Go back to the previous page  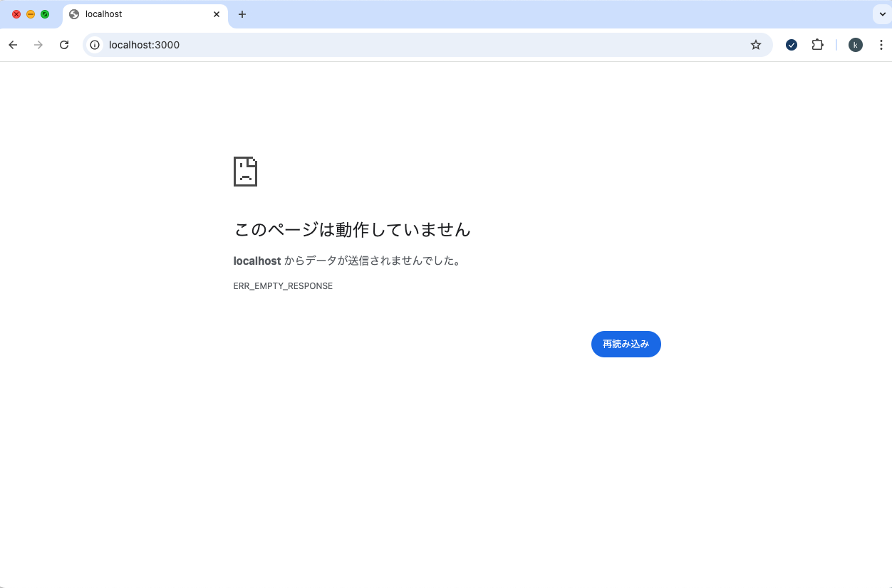click(x=13, y=45)
